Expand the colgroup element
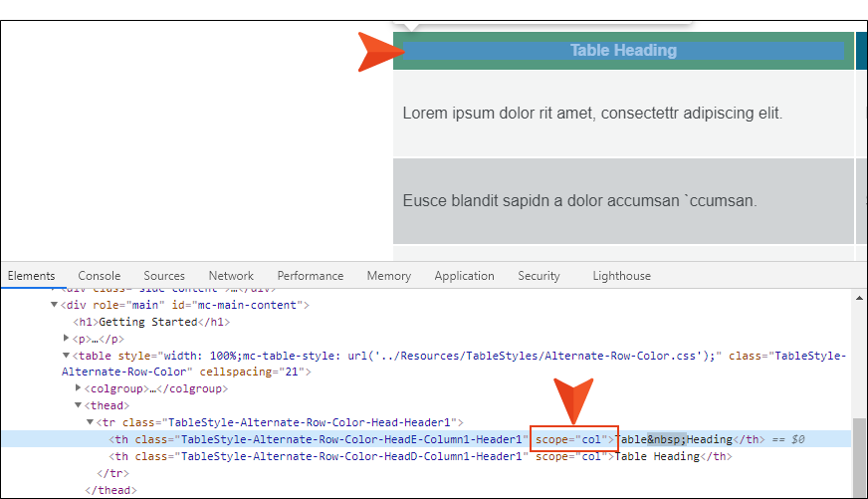The image size is (868, 499). (79, 388)
